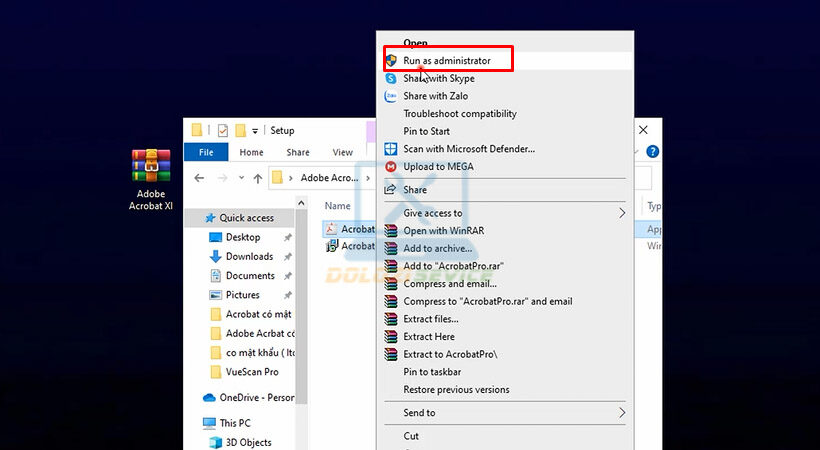Viewport: 820px width, 450px height.
Task: Click navigation pane scrollbar up arrow
Action: click(x=301, y=202)
